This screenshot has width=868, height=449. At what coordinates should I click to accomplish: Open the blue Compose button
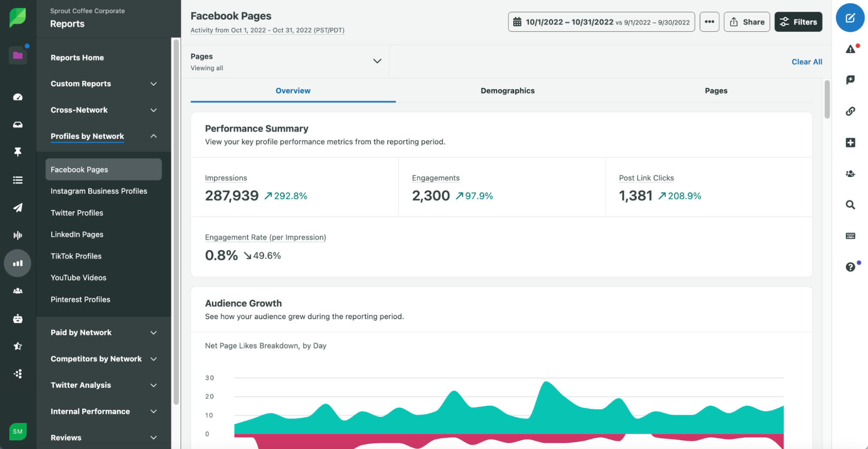tap(850, 18)
